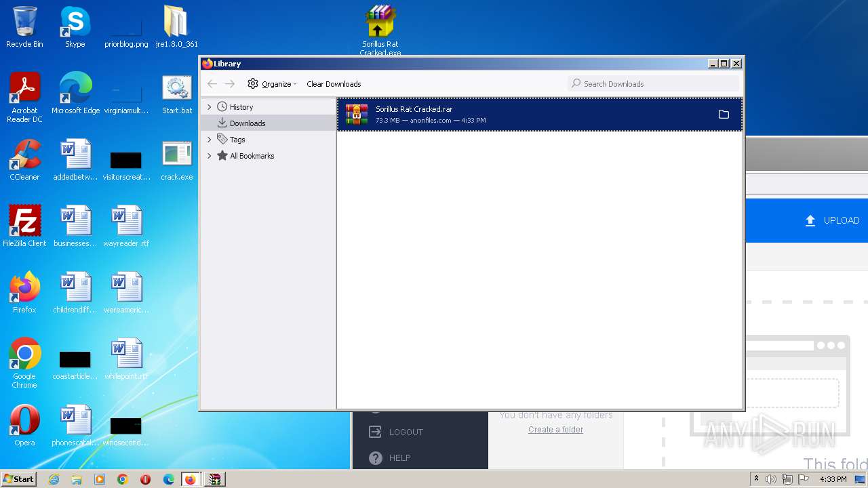Open Google Chrome desktop shortcut

click(24, 363)
